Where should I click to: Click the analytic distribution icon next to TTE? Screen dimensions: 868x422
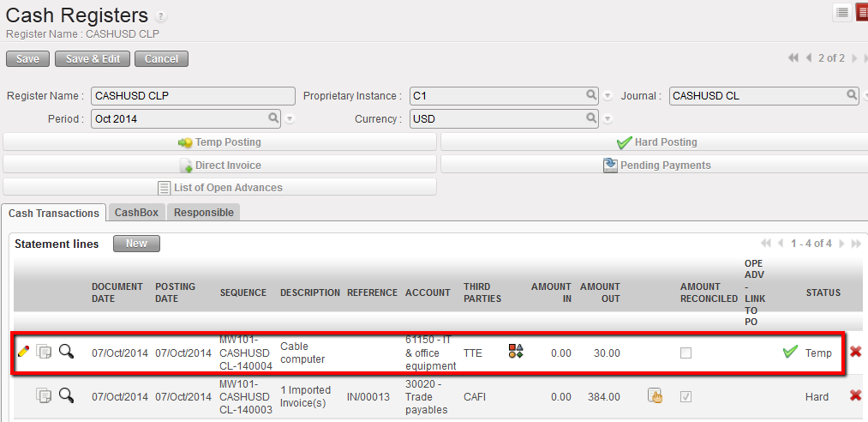click(516, 352)
